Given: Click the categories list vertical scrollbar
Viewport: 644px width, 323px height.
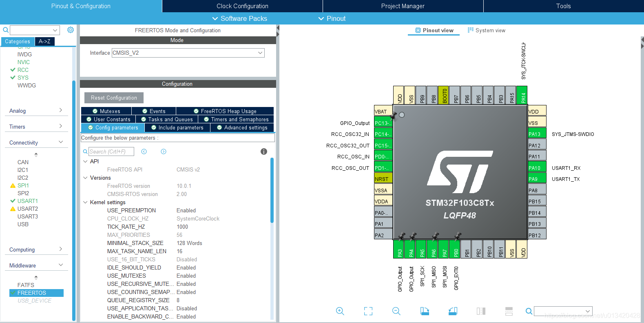Looking at the screenshot, I should pyautogui.click(x=74, y=200).
